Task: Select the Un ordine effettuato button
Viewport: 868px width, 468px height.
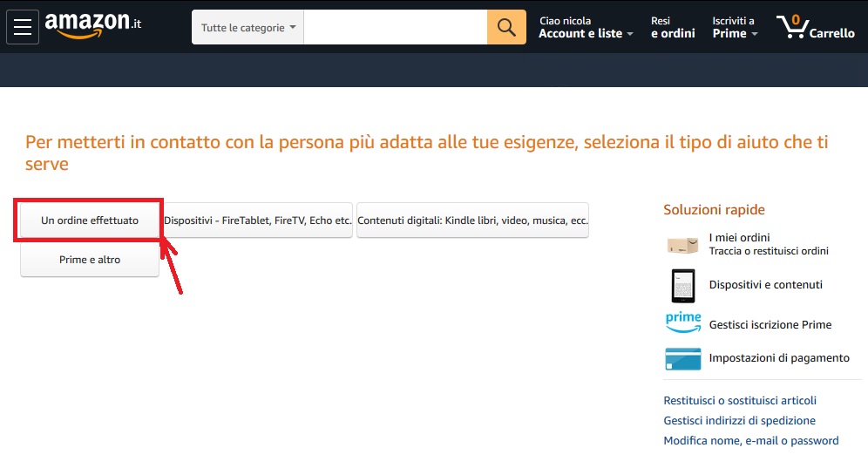Action: coord(90,220)
